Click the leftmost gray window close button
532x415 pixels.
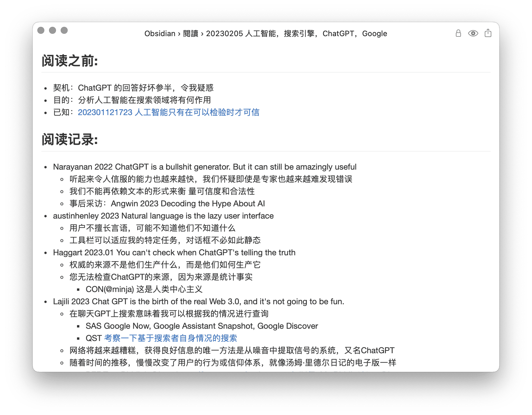tap(41, 30)
